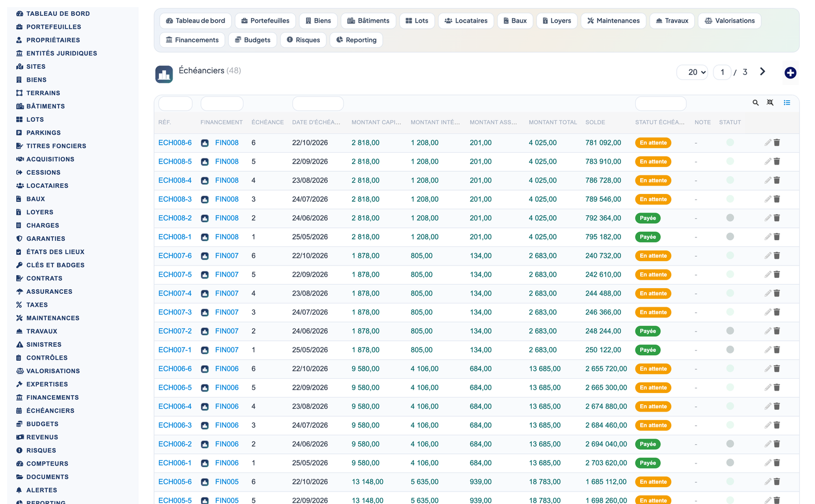Click financing icon beside FIN006 in ECH006-3 row
Screen dimensions: 815x504
[x=205, y=426]
